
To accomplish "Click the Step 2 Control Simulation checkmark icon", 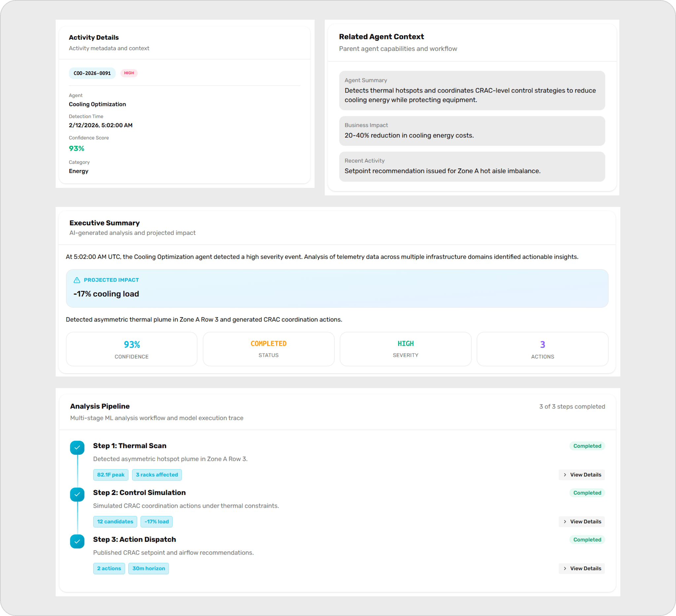I will click(x=78, y=495).
